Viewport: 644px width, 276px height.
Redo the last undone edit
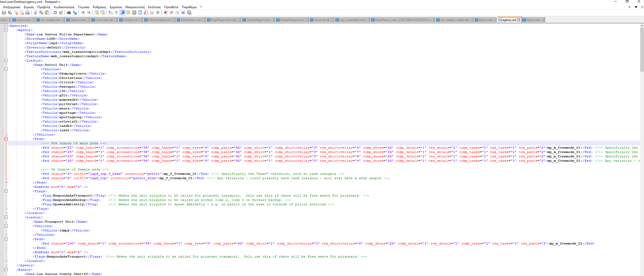(61, 13)
